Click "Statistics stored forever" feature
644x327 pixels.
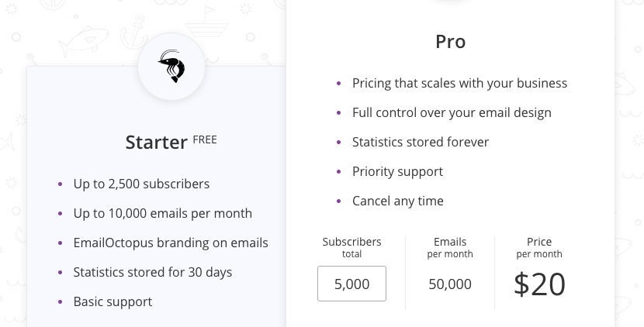point(421,142)
